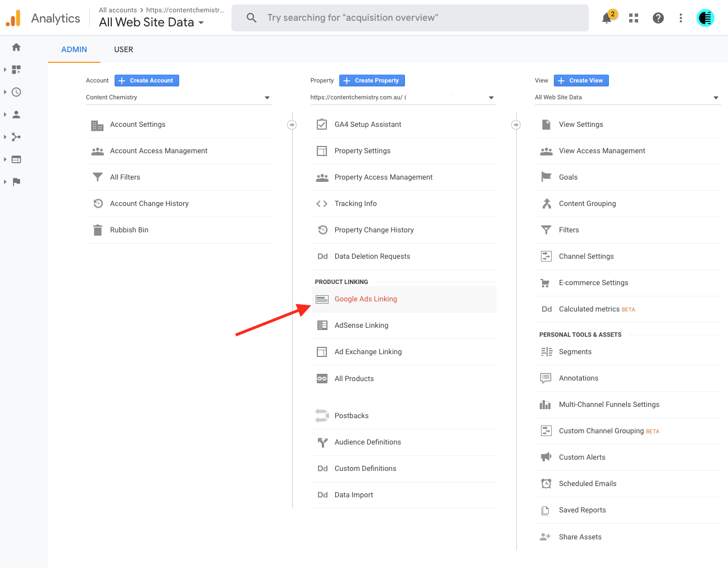Open Audience Definitions
Screen dimensions: 728x568
coord(404,442)
